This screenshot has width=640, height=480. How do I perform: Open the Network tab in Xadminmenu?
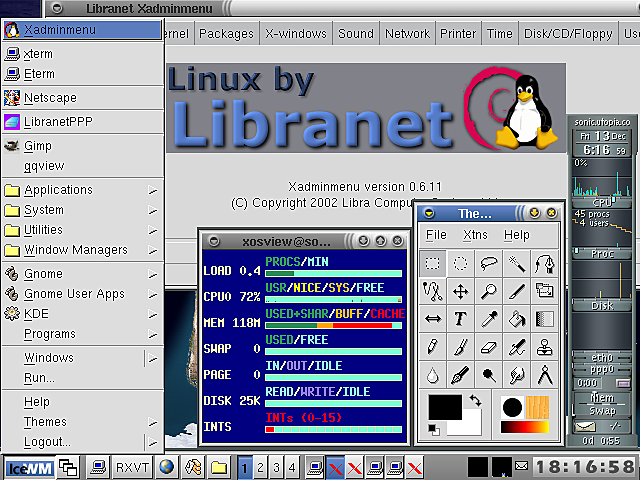(407, 33)
